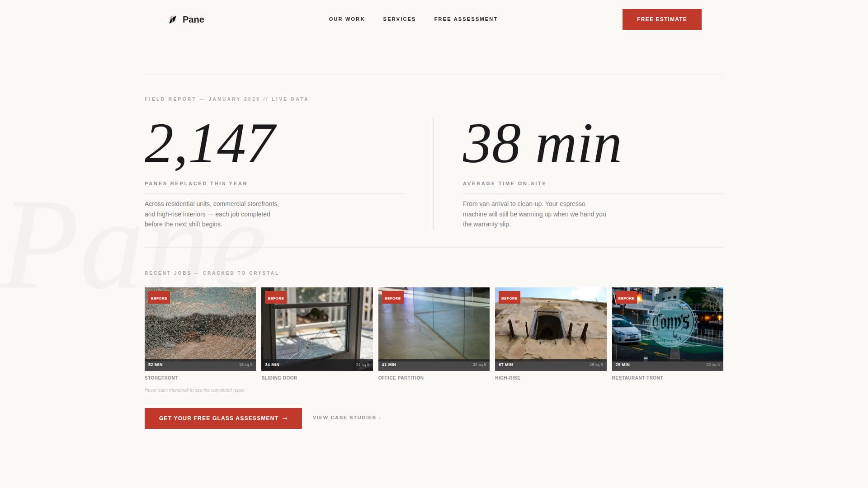The height and width of the screenshot is (488, 868).
Task: Click the Pane leaf logo icon
Action: coord(172,19)
